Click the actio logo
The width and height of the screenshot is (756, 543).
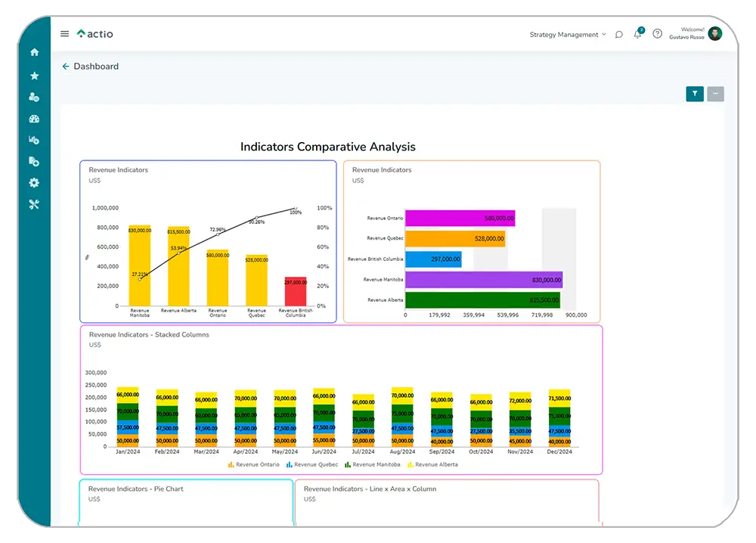tap(95, 34)
